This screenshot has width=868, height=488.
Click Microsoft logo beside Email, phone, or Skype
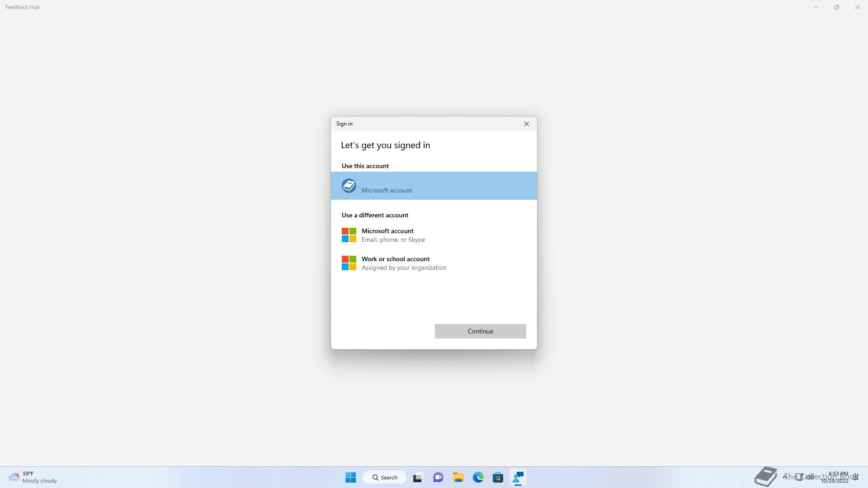pos(349,235)
